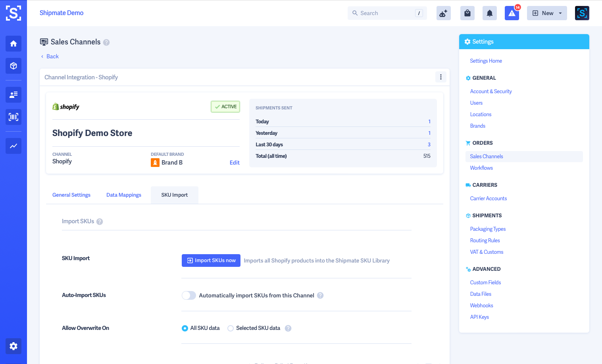Click Last 30 days count 3
Viewport: 602px width, 364px height.
(429, 145)
